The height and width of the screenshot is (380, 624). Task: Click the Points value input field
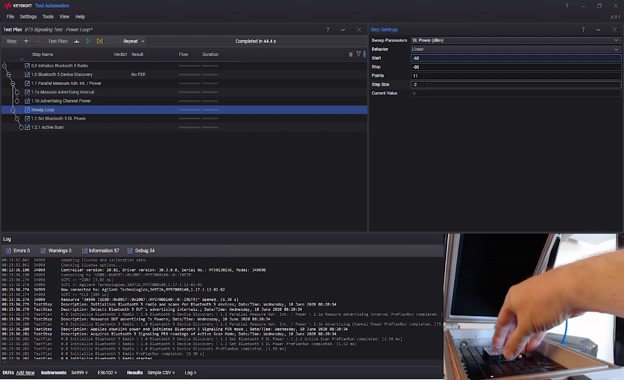click(516, 76)
